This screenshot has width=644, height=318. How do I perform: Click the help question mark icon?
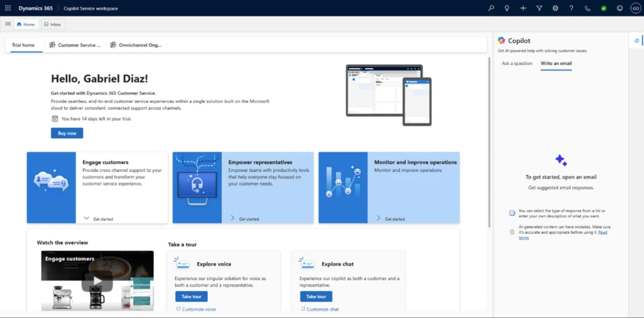click(571, 8)
